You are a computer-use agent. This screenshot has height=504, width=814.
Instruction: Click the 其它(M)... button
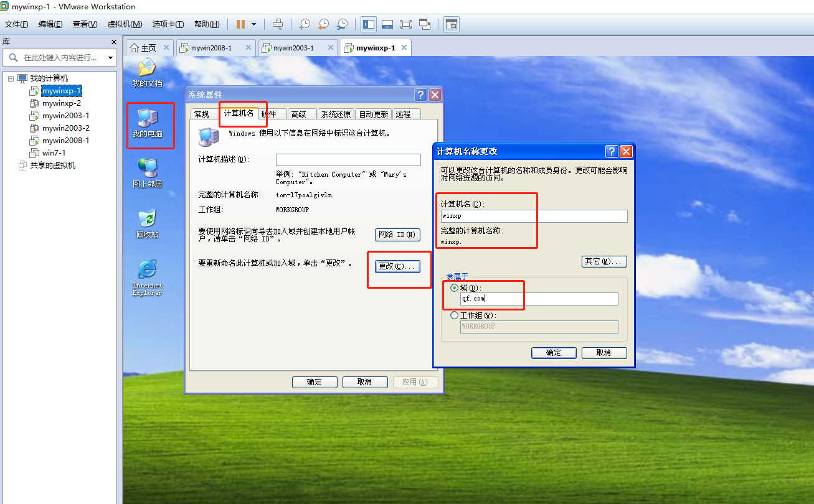[x=604, y=261]
